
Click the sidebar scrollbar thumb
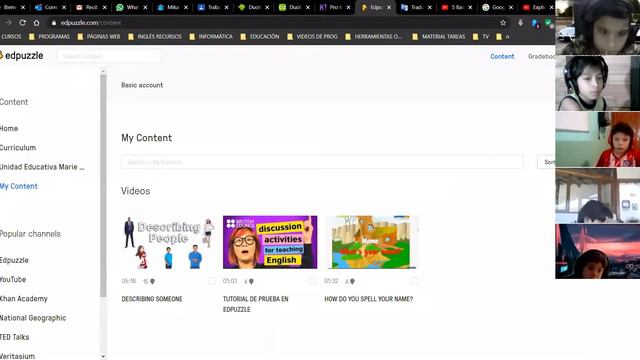pyautogui.click(x=103, y=186)
